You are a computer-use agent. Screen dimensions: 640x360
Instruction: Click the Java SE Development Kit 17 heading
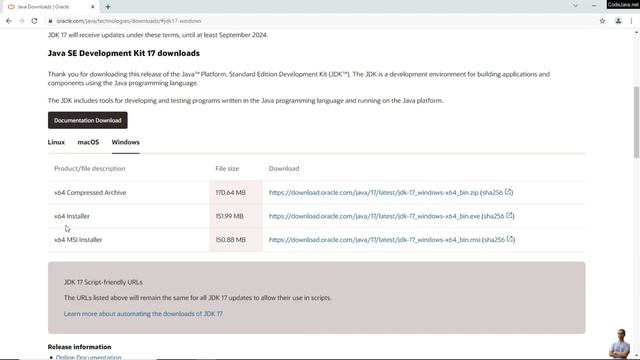pos(124,53)
